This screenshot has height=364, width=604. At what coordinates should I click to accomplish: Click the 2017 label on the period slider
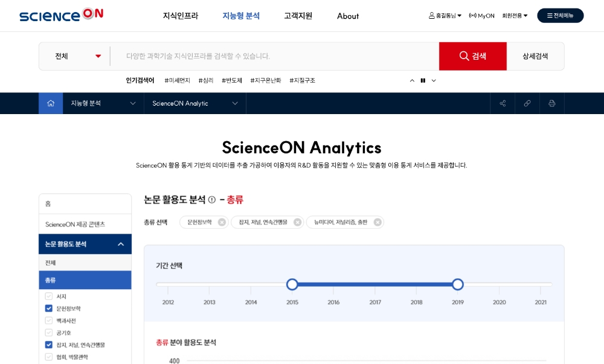[x=375, y=302]
